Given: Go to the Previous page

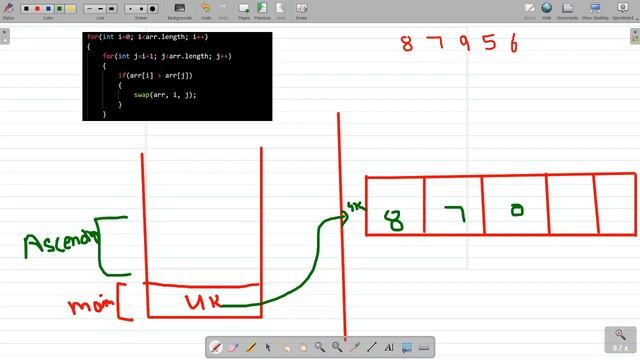Looking at the screenshot, I should click(262, 10).
